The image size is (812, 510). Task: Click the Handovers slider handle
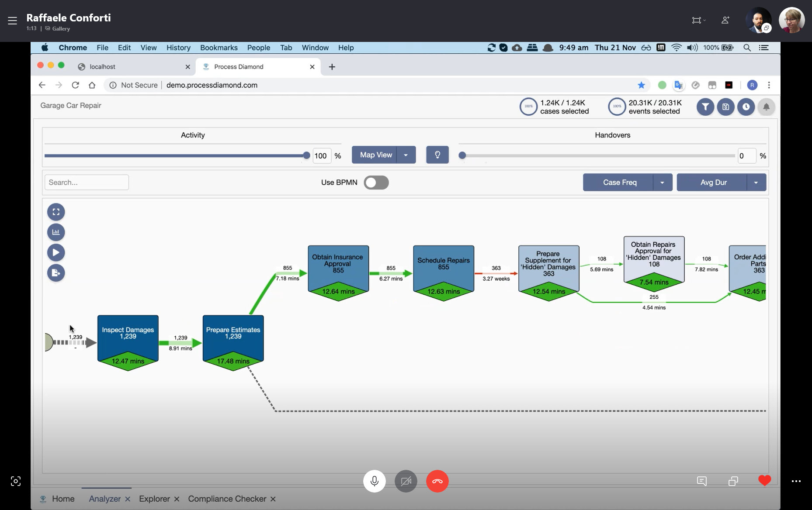pyautogui.click(x=462, y=155)
